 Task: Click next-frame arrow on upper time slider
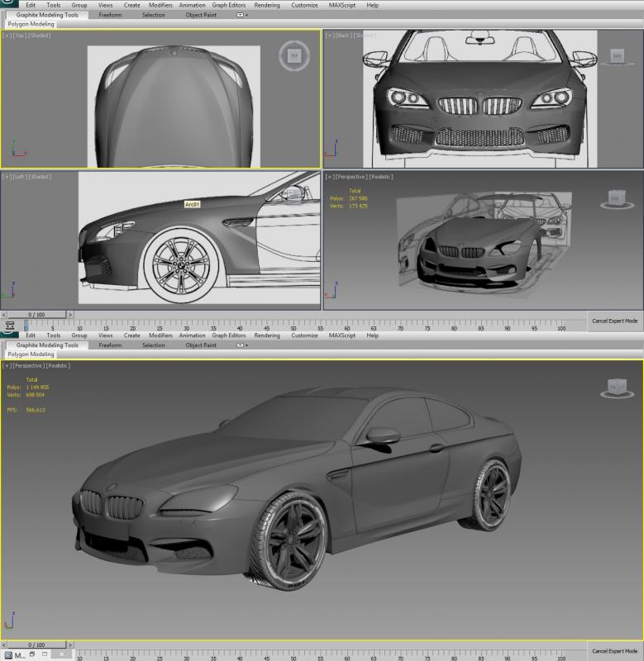coord(70,315)
